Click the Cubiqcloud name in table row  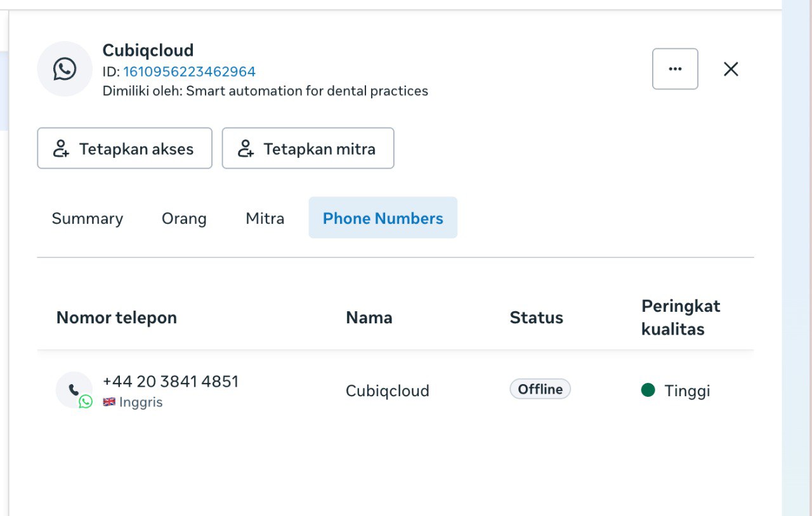tap(387, 390)
